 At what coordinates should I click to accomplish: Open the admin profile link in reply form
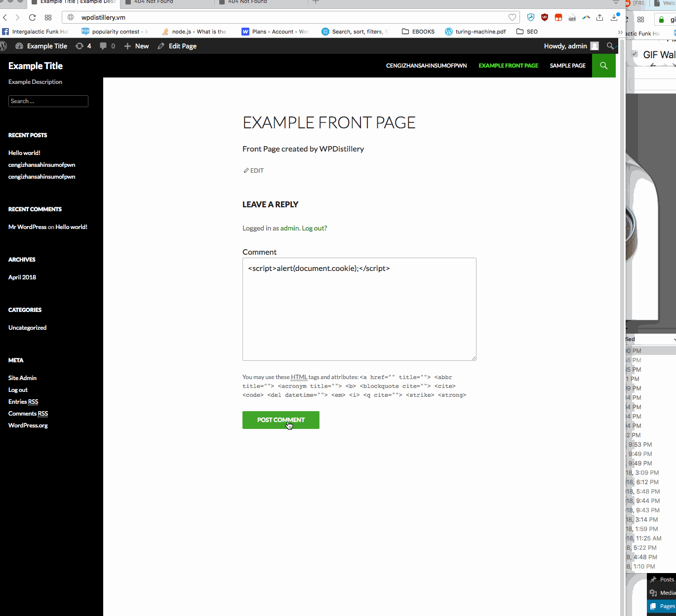(289, 228)
